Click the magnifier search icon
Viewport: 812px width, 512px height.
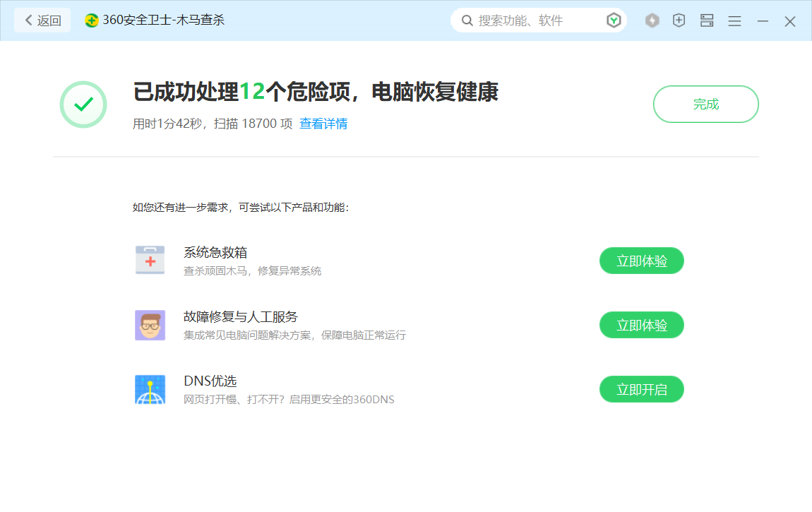pos(467,20)
